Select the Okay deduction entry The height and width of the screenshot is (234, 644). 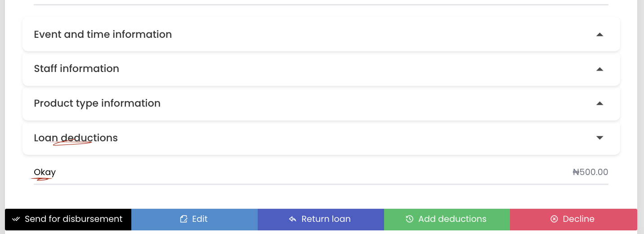[x=45, y=172]
